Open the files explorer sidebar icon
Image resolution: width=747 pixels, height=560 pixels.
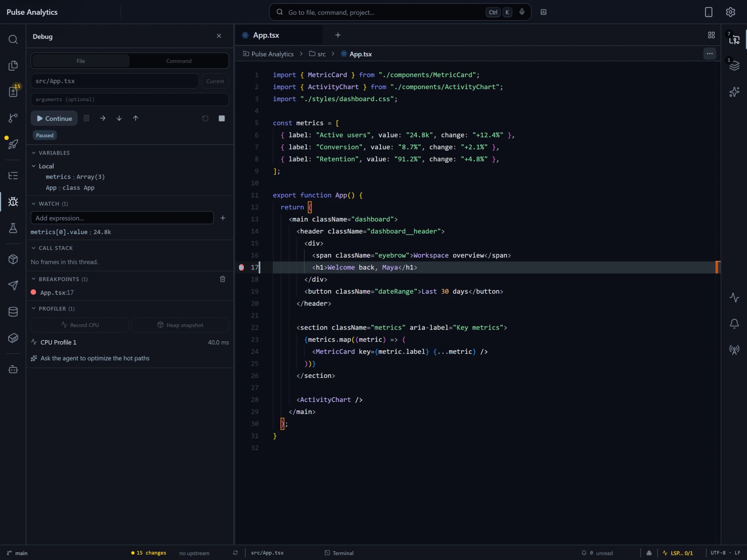pyautogui.click(x=13, y=65)
